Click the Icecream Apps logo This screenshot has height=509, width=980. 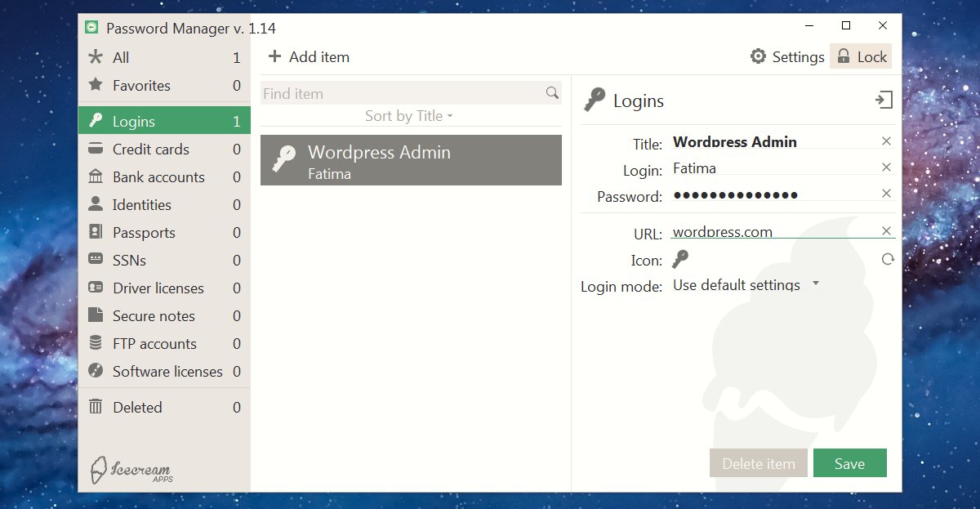tap(131, 469)
